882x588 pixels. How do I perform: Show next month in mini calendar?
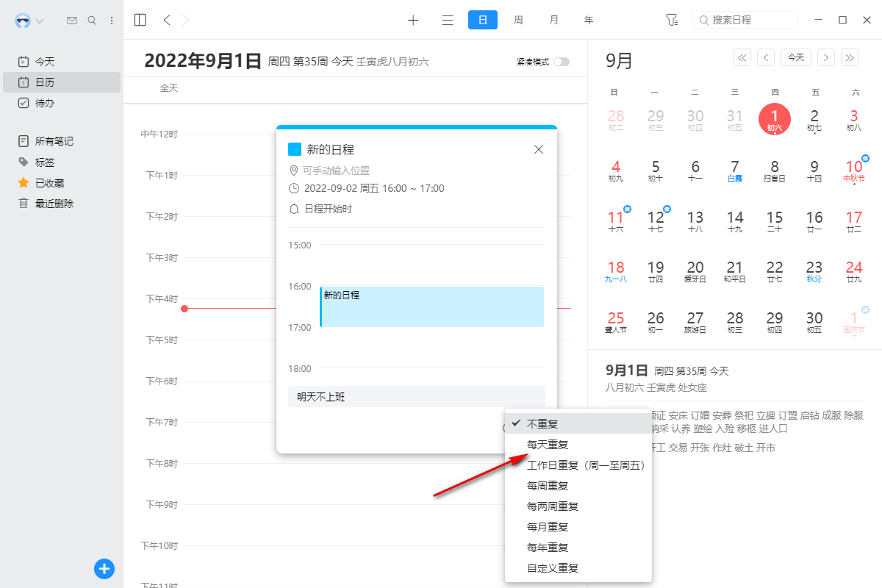pos(826,57)
